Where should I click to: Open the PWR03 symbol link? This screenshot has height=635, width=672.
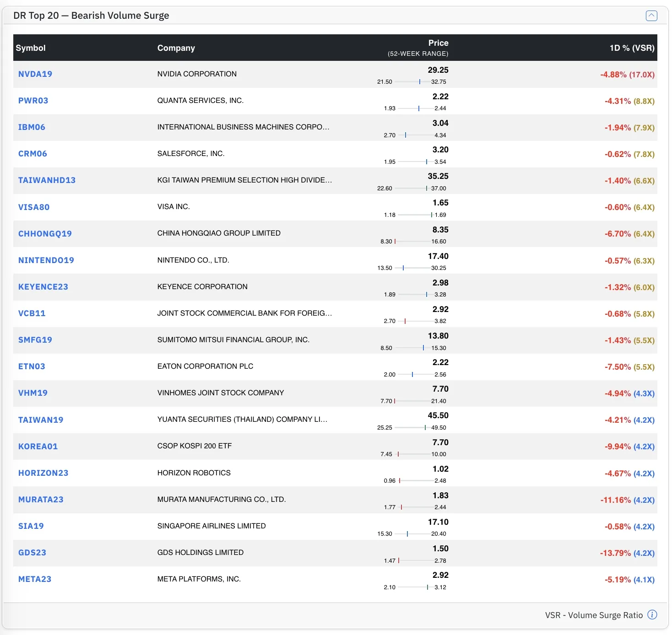coord(33,101)
